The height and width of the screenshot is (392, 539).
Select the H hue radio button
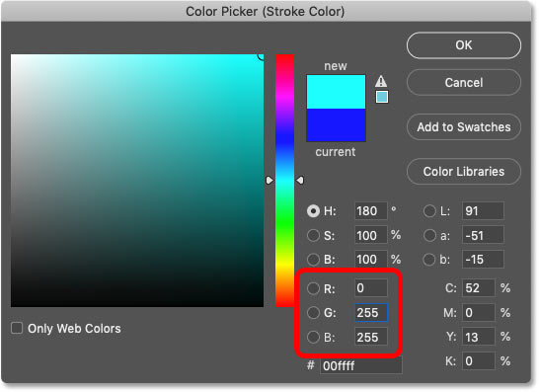313,211
